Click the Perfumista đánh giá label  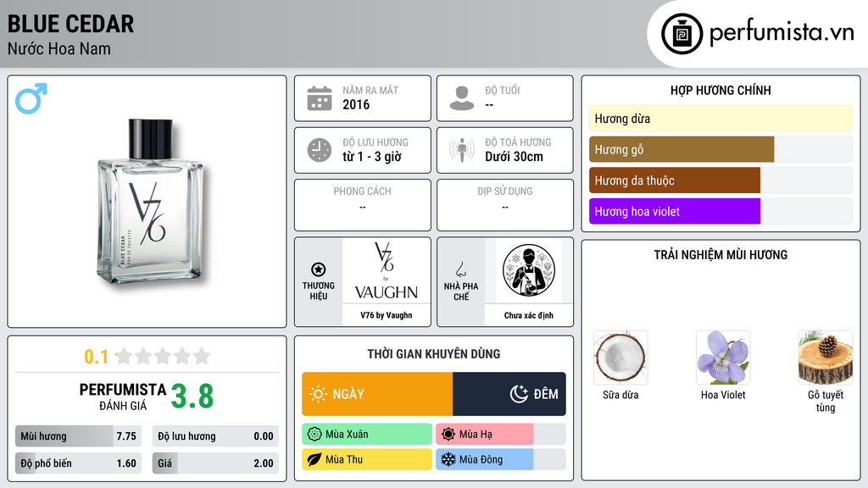[x=123, y=396]
